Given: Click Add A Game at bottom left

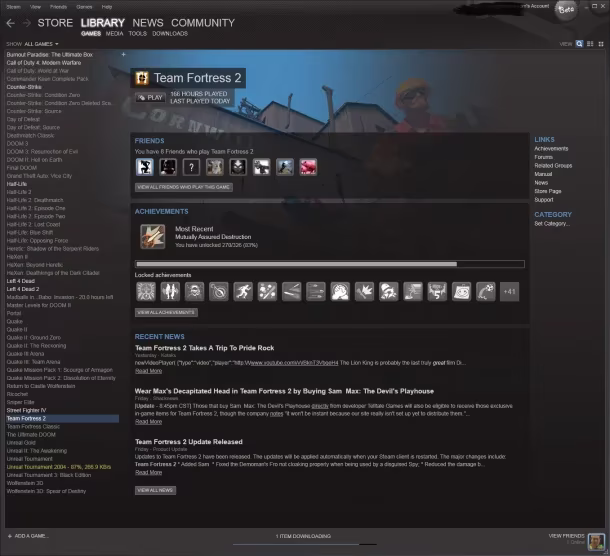Looking at the screenshot, I should coord(28,536).
